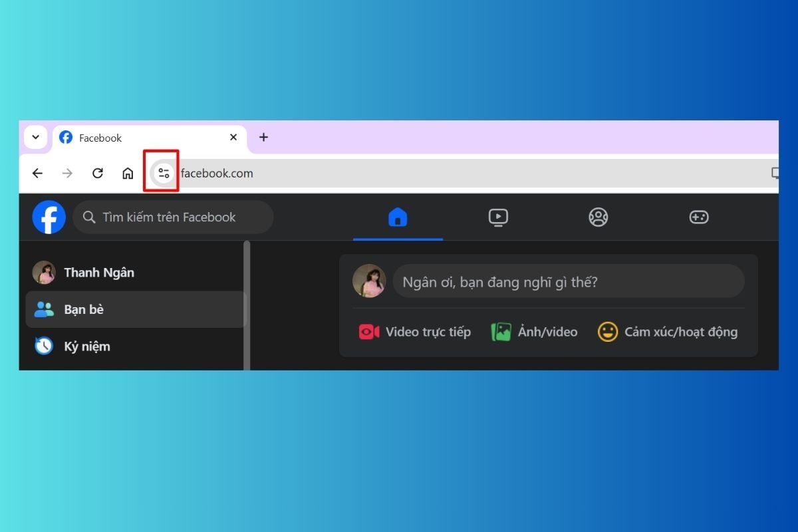Open the Thanh Ngân profile in sidebar
This screenshot has height=532, width=798.
[136, 273]
